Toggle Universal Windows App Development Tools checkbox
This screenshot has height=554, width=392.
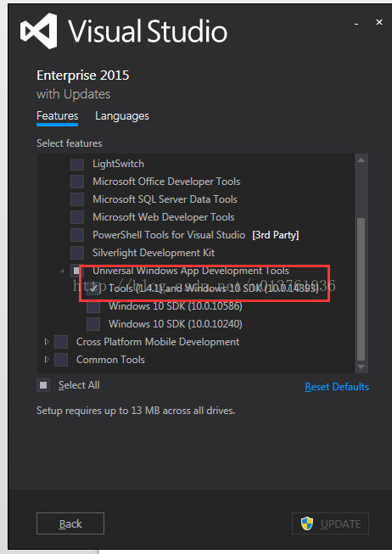(x=76, y=271)
